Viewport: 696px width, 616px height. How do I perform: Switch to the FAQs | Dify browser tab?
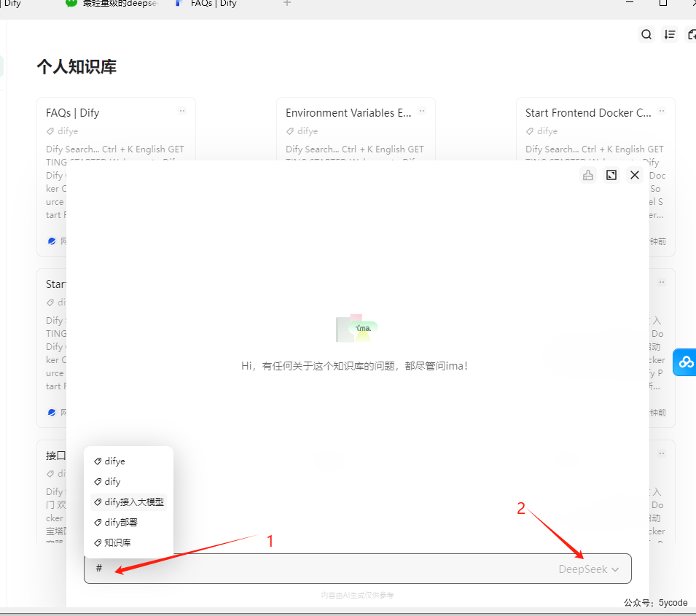[x=208, y=4]
